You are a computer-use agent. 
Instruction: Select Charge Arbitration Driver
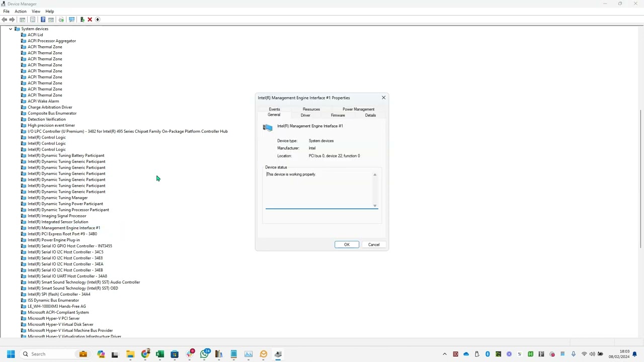point(50,107)
